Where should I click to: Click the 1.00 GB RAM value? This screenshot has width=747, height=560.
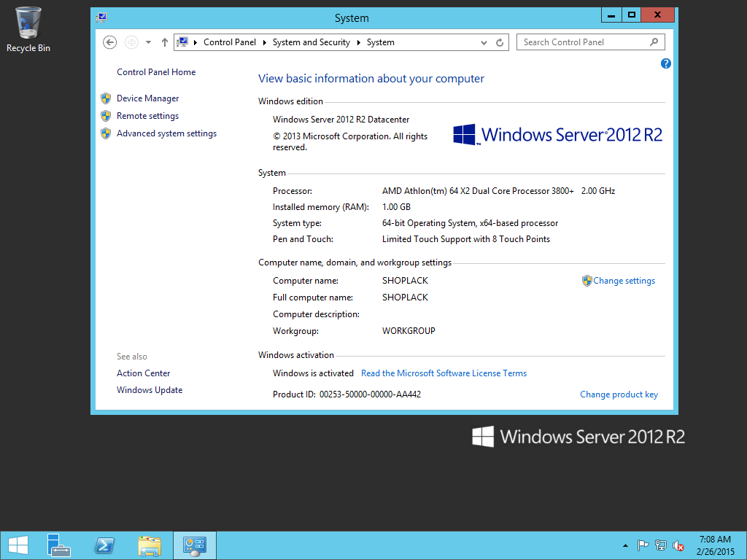pos(396,207)
